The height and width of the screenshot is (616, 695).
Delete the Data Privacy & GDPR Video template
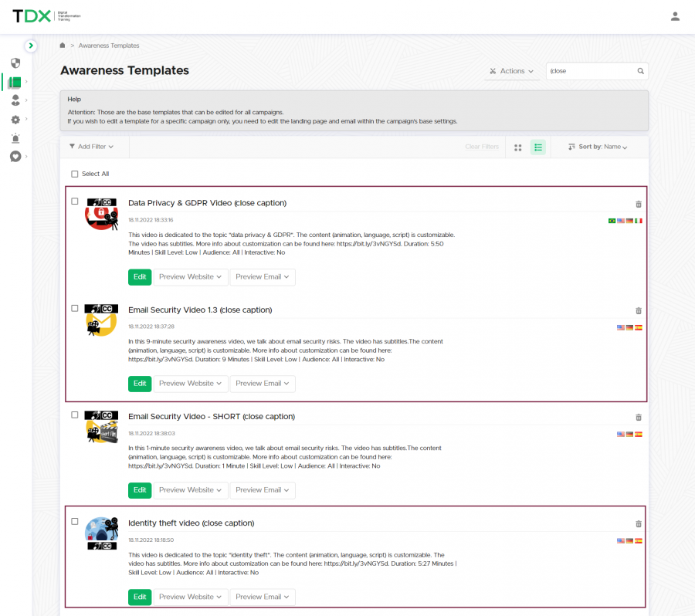pyautogui.click(x=638, y=204)
